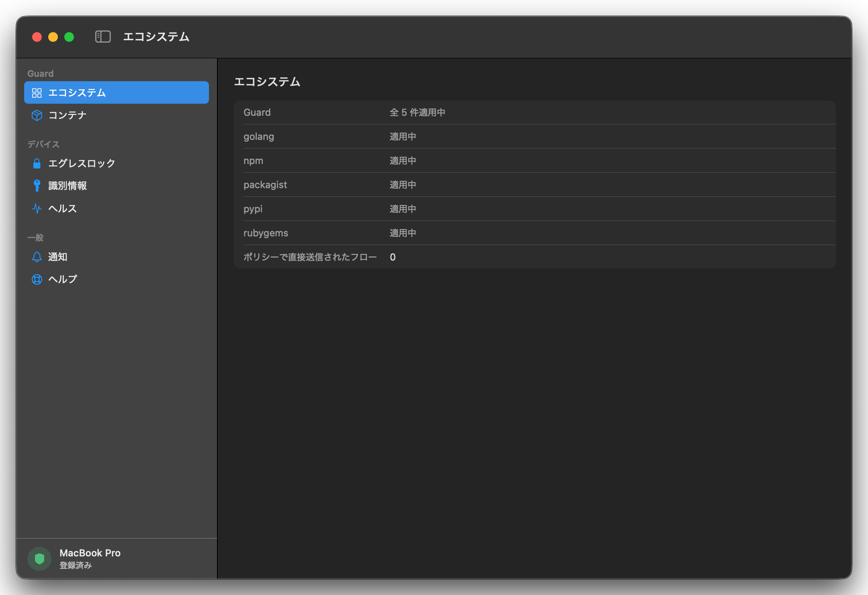Click the cube icon next to コンテナ
The height and width of the screenshot is (595, 868).
(37, 115)
